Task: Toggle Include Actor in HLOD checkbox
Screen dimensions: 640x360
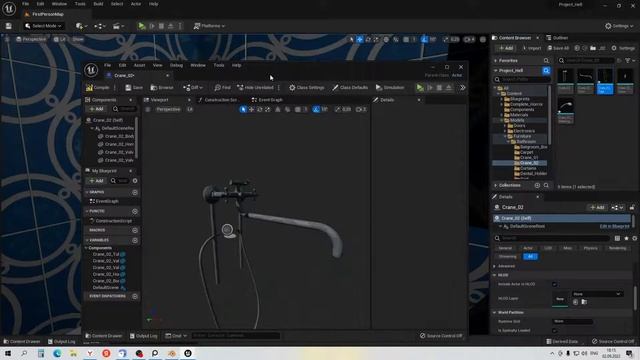Action: (554, 284)
